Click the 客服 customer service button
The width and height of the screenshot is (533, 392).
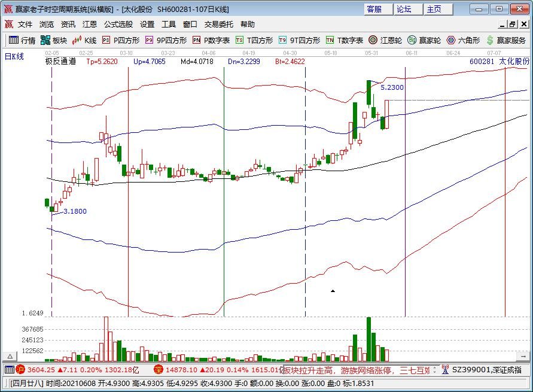(378, 9)
